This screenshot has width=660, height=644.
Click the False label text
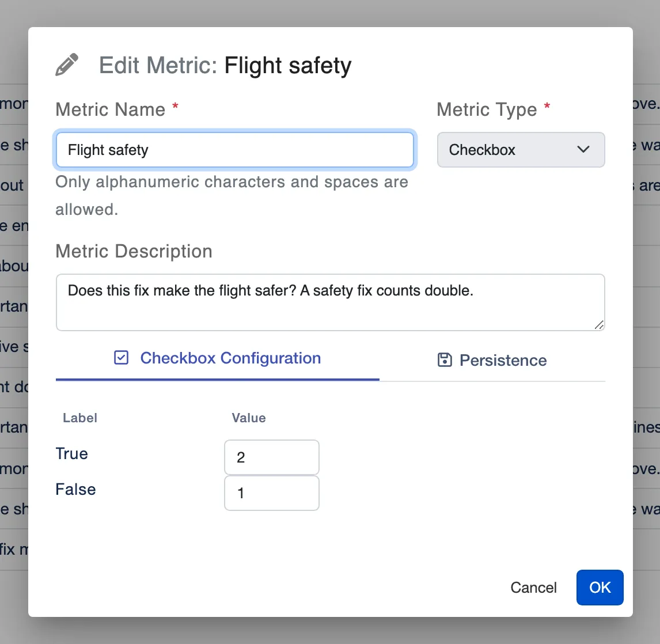pos(76,490)
